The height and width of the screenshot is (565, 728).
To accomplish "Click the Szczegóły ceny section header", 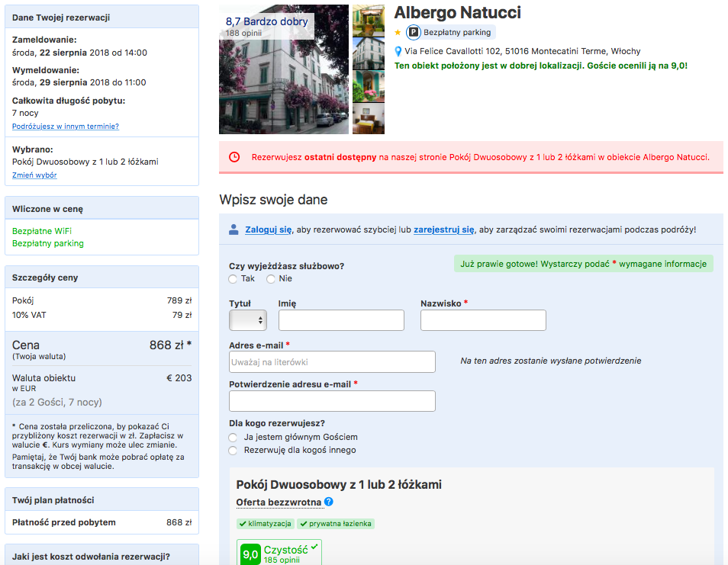I will coord(101,278).
